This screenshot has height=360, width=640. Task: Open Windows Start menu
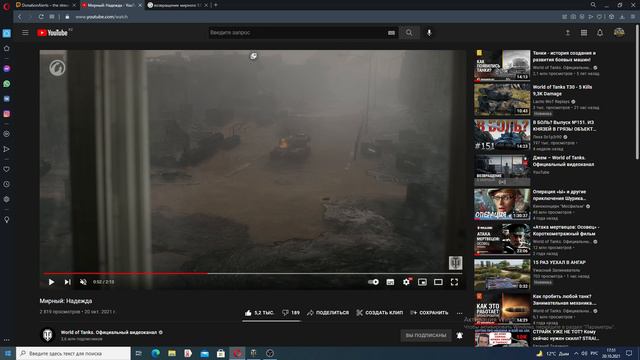(x=7, y=353)
